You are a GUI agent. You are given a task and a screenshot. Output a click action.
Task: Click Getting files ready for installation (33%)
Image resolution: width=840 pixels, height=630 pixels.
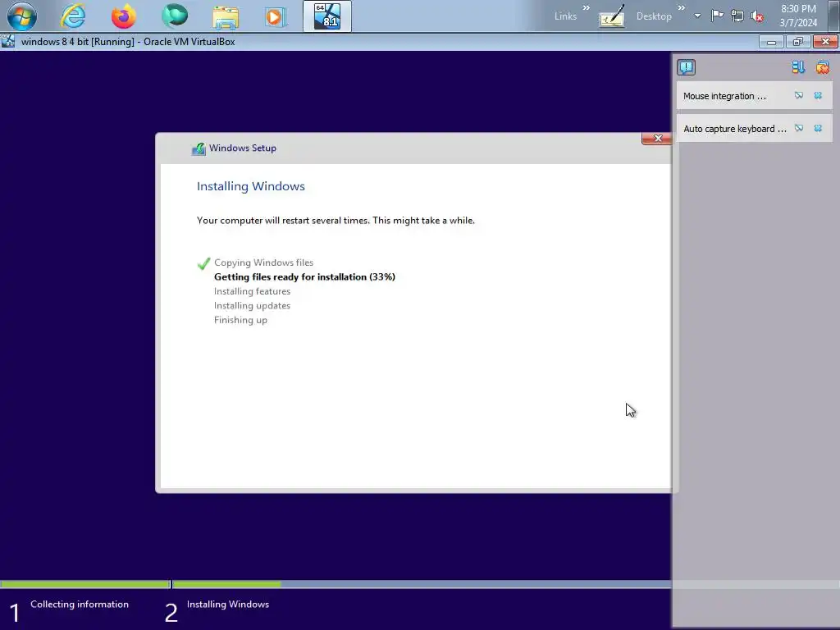click(x=304, y=277)
